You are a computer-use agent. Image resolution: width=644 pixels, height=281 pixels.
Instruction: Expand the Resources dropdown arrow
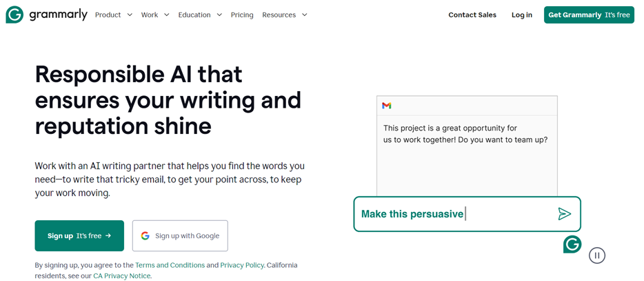point(304,14)
